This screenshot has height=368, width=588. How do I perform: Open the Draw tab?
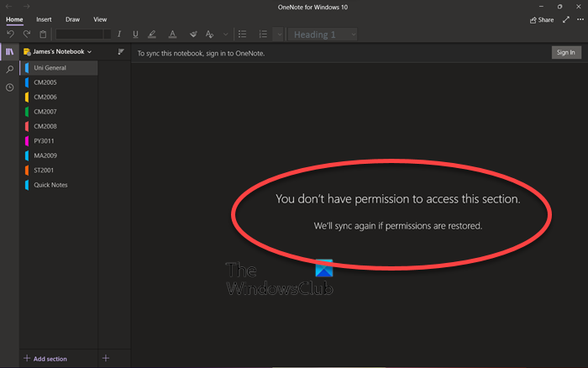(72, 19)
